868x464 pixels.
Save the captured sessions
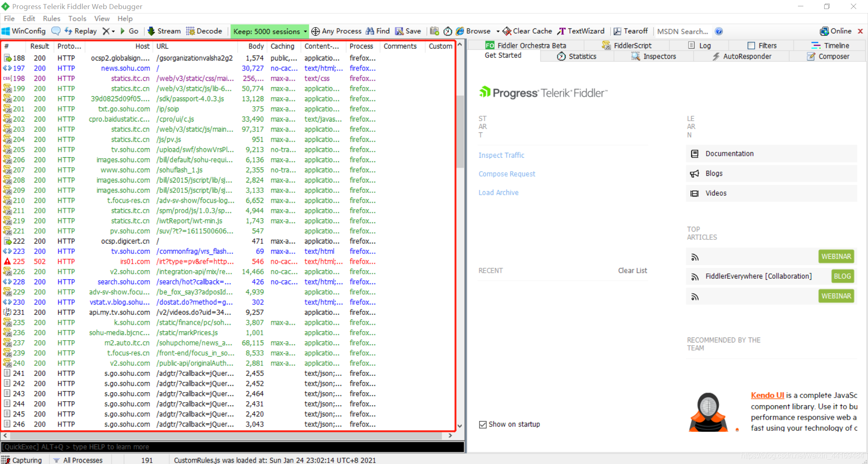(x=408, y=31)
